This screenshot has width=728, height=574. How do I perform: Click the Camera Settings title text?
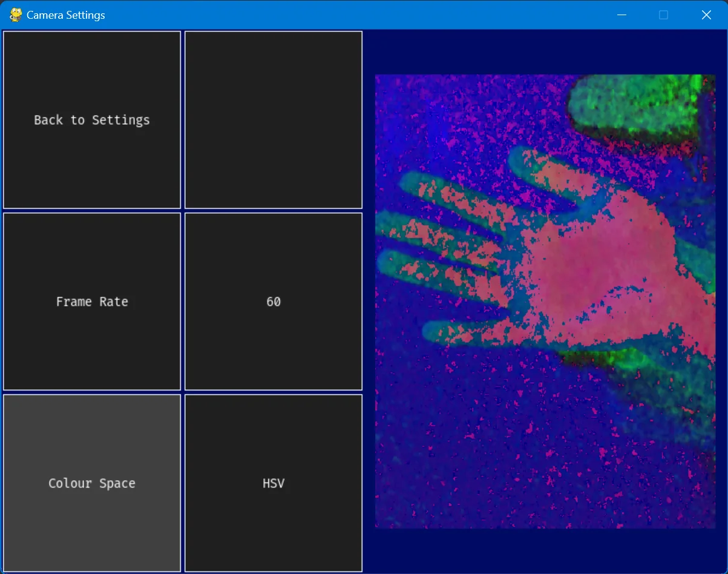pos(66,15)
